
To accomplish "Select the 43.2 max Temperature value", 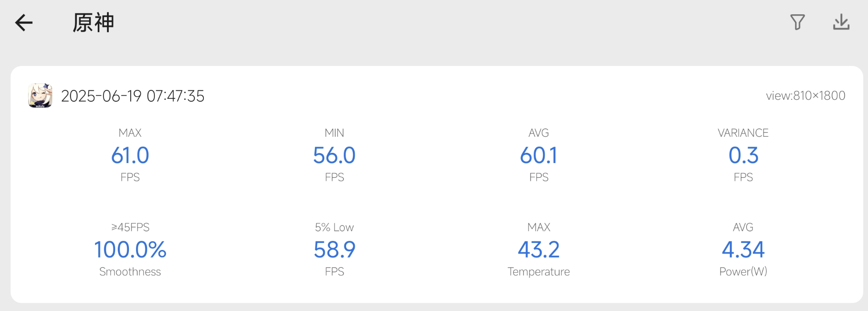I will (539, 250).
